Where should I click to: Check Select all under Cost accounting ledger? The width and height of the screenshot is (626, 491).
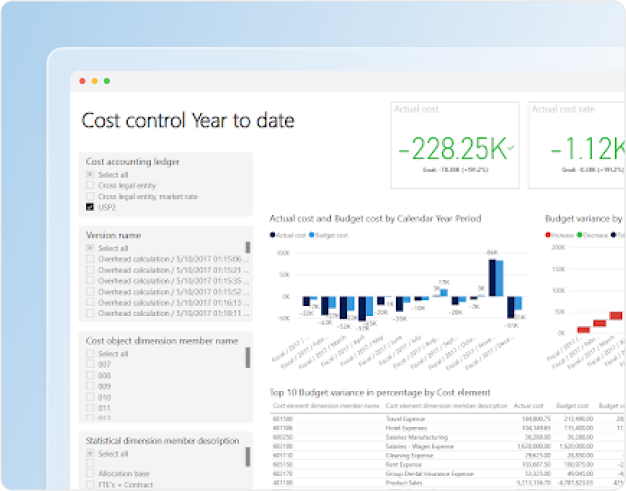tap(90, 174)
